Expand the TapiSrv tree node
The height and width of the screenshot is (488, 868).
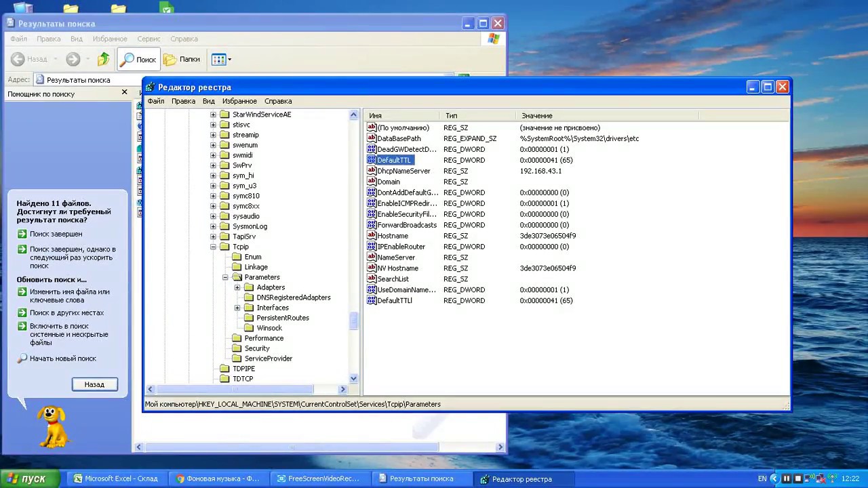click(213, 237)
